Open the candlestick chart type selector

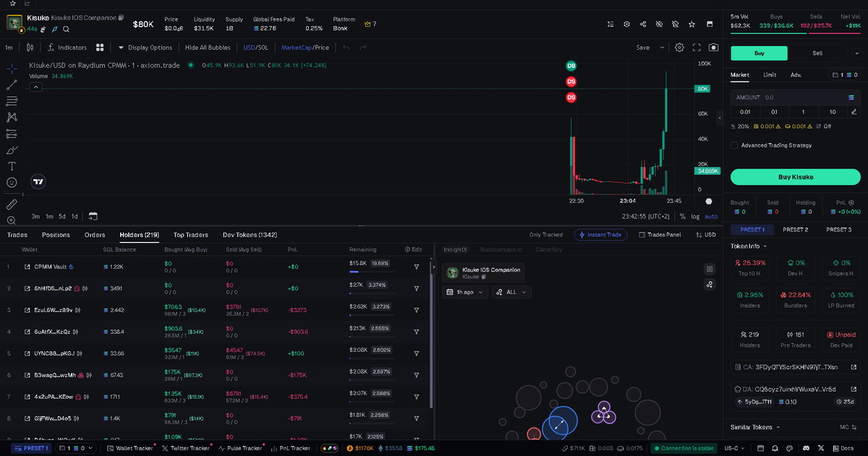30,48
